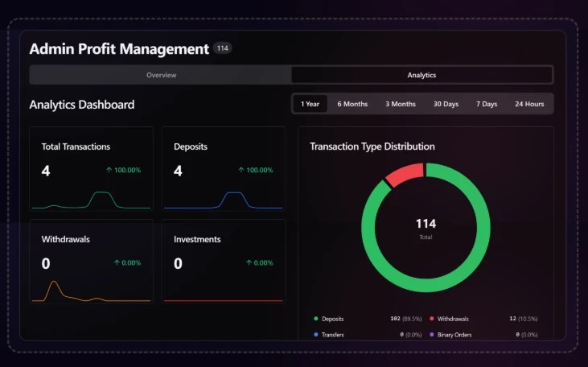Screen dimensions: 588x367
Task: Choose the 6 Months time range
Action: click(352, 104)
